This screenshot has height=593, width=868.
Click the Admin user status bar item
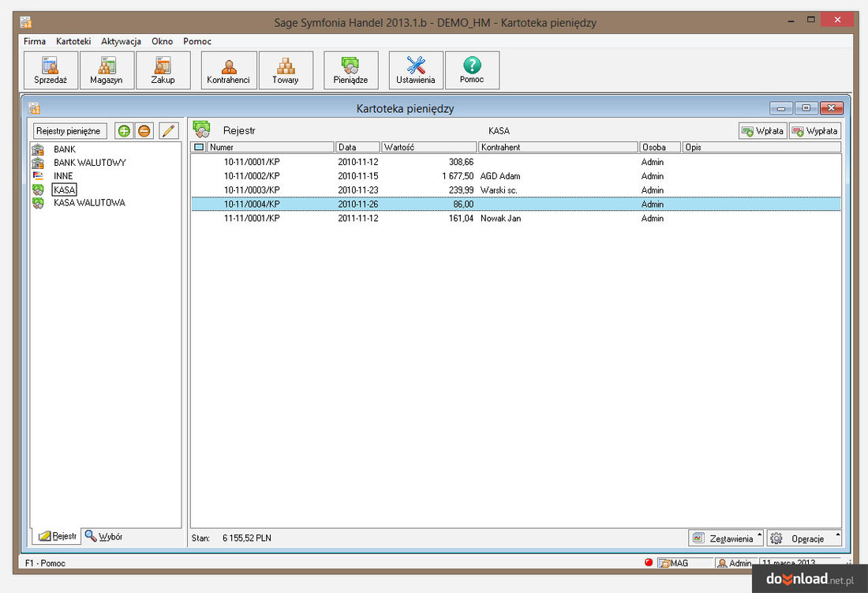(x=735, y=563)
